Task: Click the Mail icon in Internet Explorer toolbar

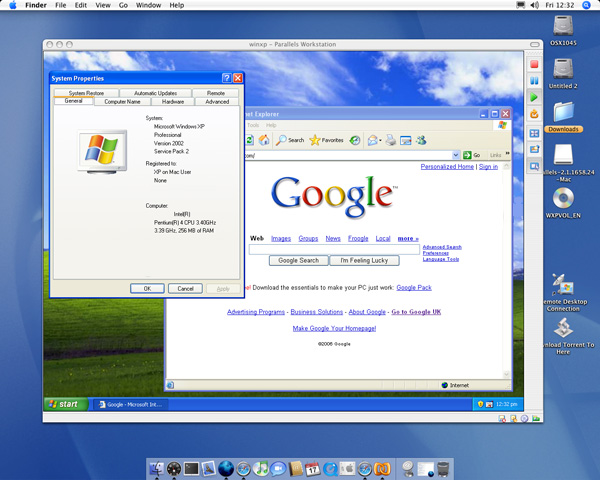Action: (x=374, y=140)
